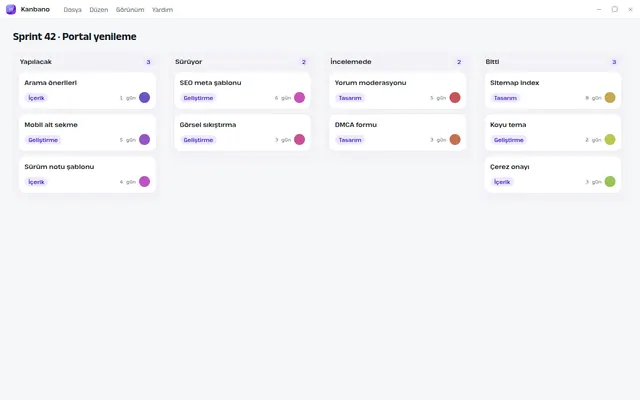Select the Sürüyor column header
The image size is (640, 400).
(189, 62)
